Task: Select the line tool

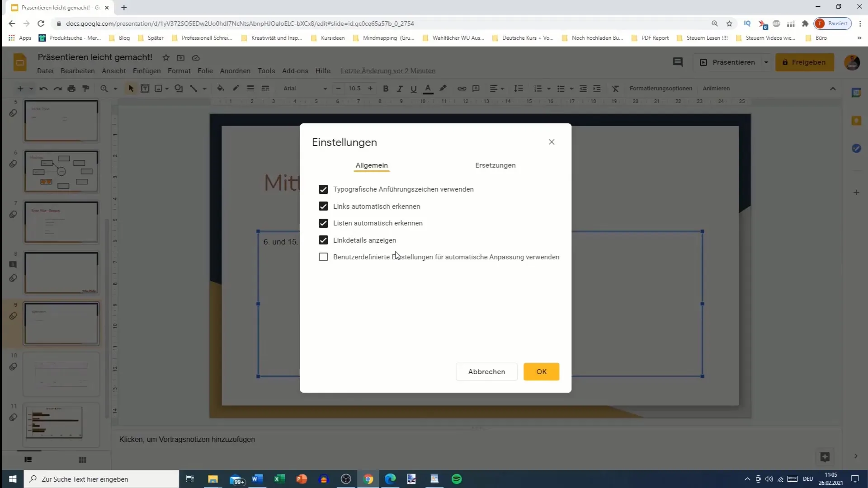Action: point(193,89)
